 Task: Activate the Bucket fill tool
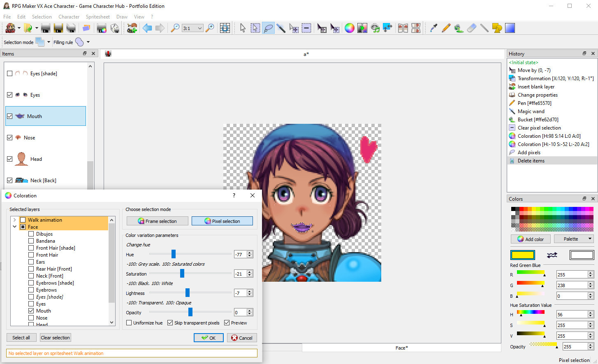pyautogui.click(x=458, y=28)
